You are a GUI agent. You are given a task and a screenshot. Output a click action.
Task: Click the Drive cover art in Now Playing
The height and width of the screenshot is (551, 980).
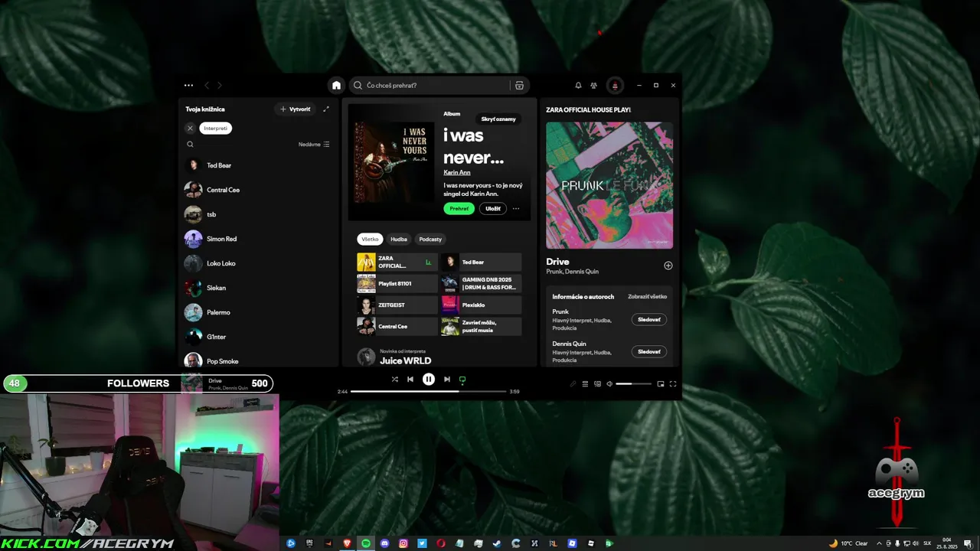[x=609, y=185]
